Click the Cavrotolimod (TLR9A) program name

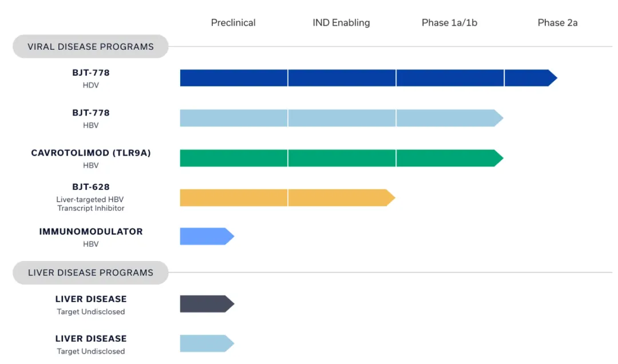90,153
